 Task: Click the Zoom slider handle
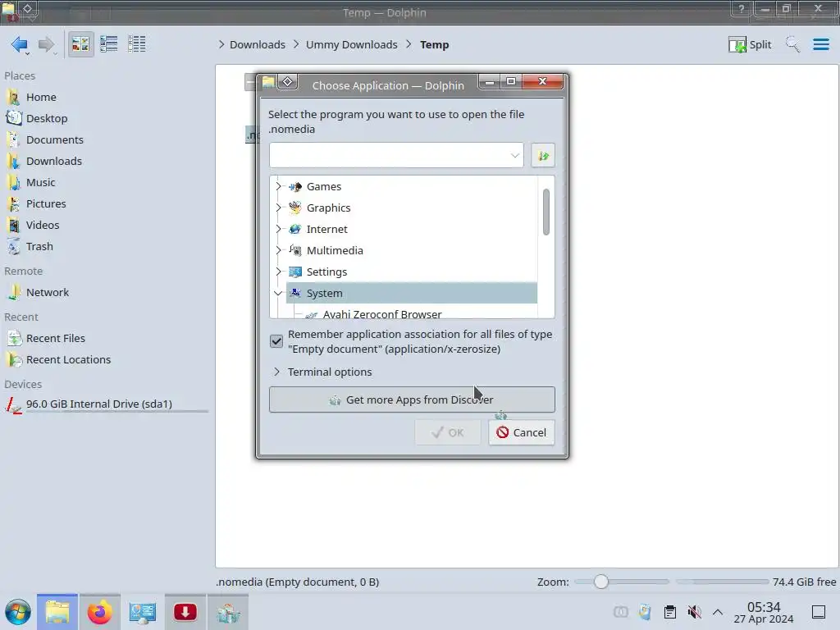click(601, 582)
